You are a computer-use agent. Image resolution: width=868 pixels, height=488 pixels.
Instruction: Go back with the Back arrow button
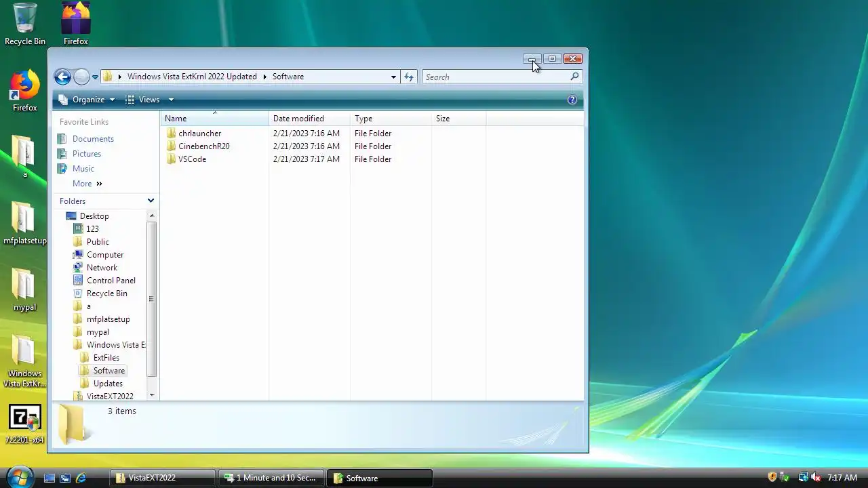pos(62,77)
